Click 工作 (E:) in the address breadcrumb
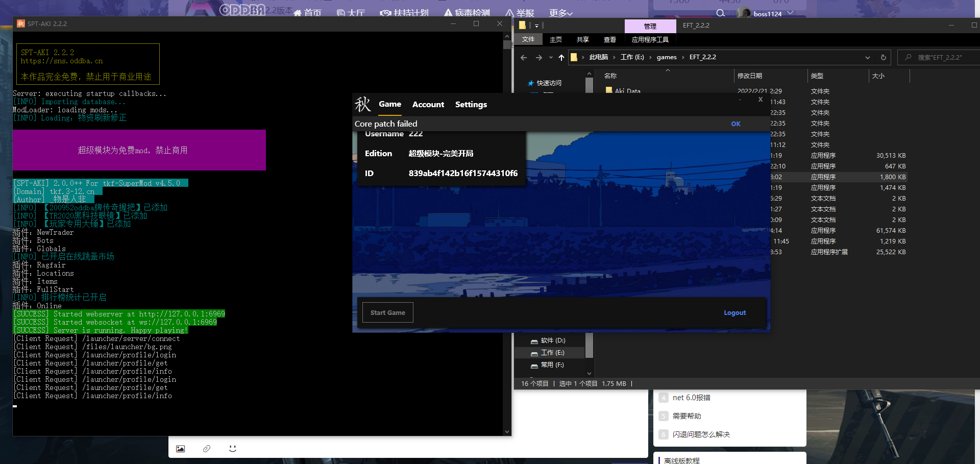 click(632, 57)
